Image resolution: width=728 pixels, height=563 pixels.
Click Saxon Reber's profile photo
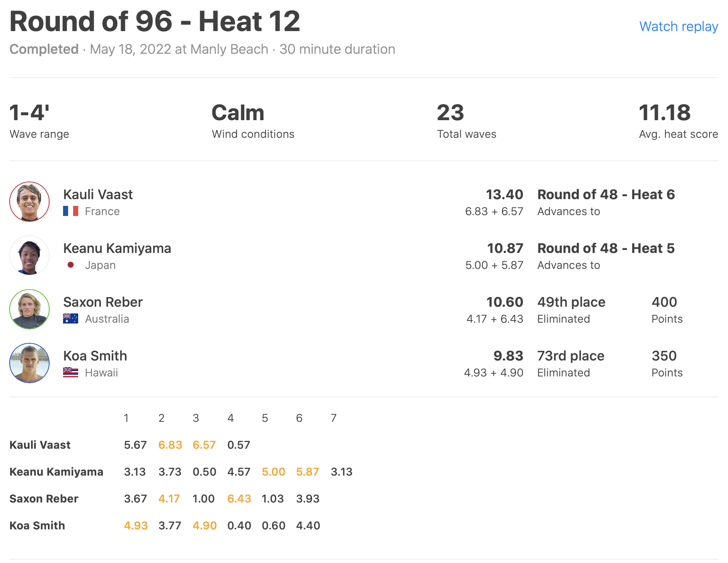(x=29, y=309)
